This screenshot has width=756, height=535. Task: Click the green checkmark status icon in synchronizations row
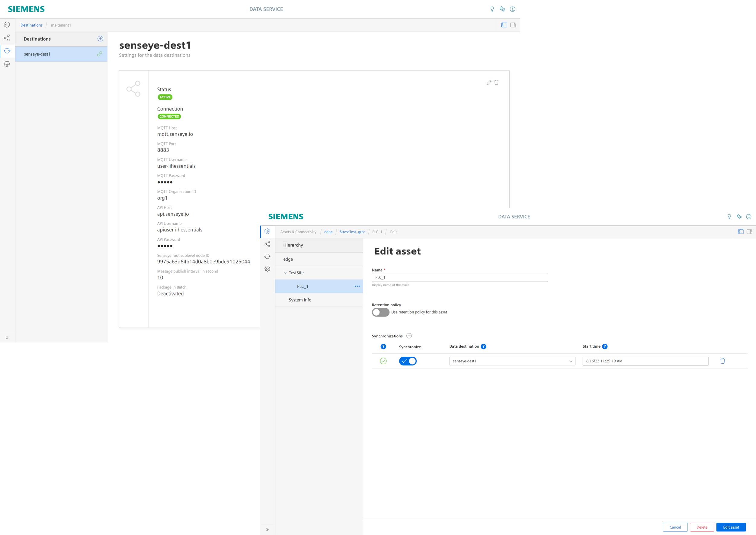(x=383, y=361)
